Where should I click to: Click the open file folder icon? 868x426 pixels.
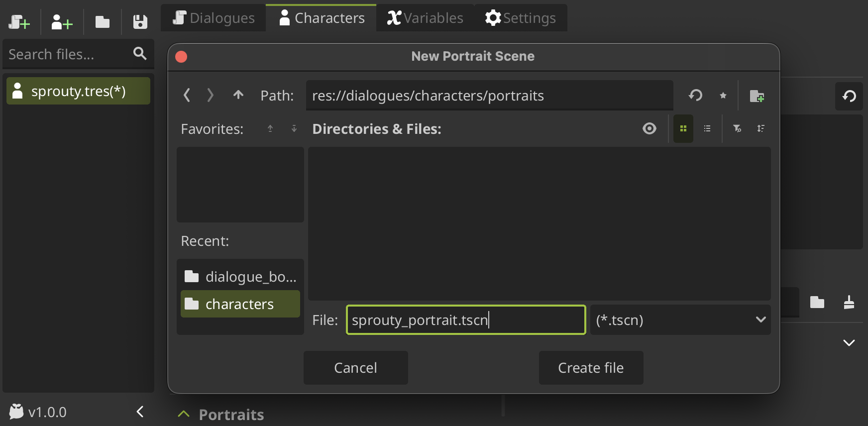tap(103, 22)
